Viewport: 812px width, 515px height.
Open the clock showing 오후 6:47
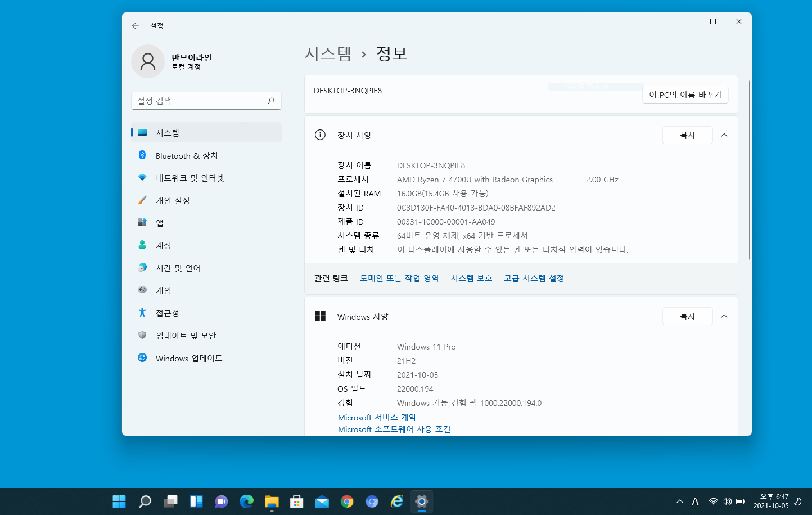point(771,501)
